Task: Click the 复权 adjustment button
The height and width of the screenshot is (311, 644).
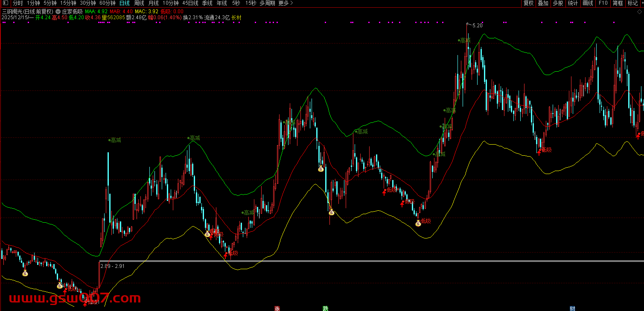Action: coord(528,3)
